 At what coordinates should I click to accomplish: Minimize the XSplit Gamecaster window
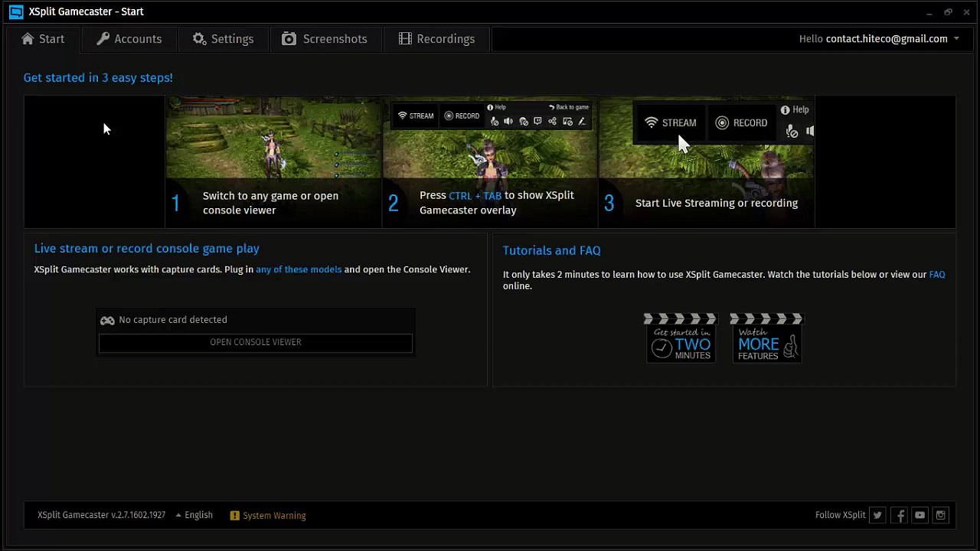(x=929, y=12)
